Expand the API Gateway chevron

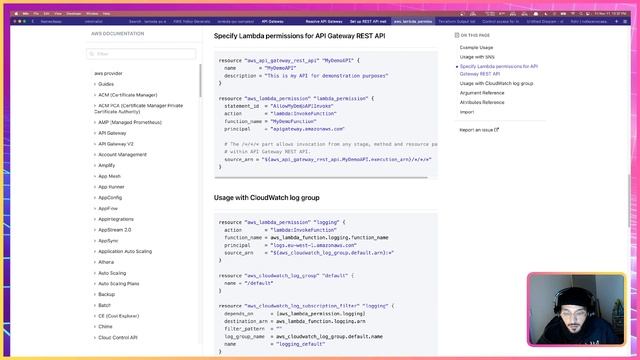click(95, 133)
